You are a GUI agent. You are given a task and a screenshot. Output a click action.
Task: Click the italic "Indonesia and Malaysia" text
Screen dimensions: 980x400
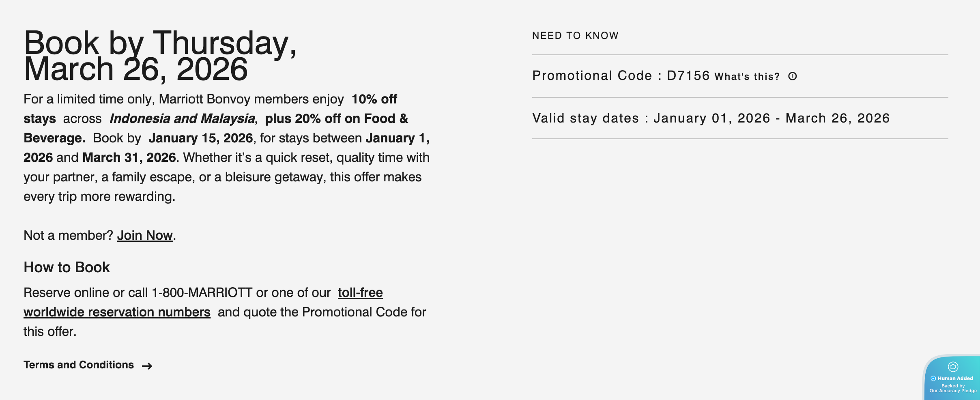click(x=182, y=118)
